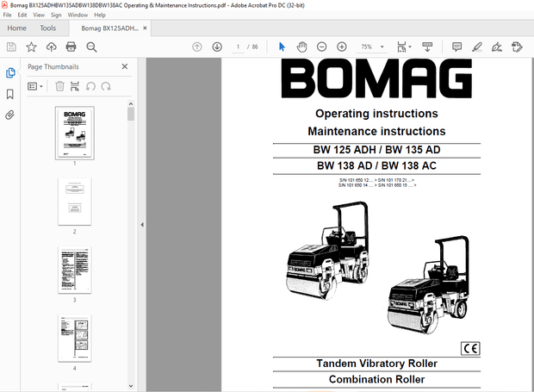Choose the Selection arrow tool
The height and width of the screenshot is (392, 534).
click(282, 47)
